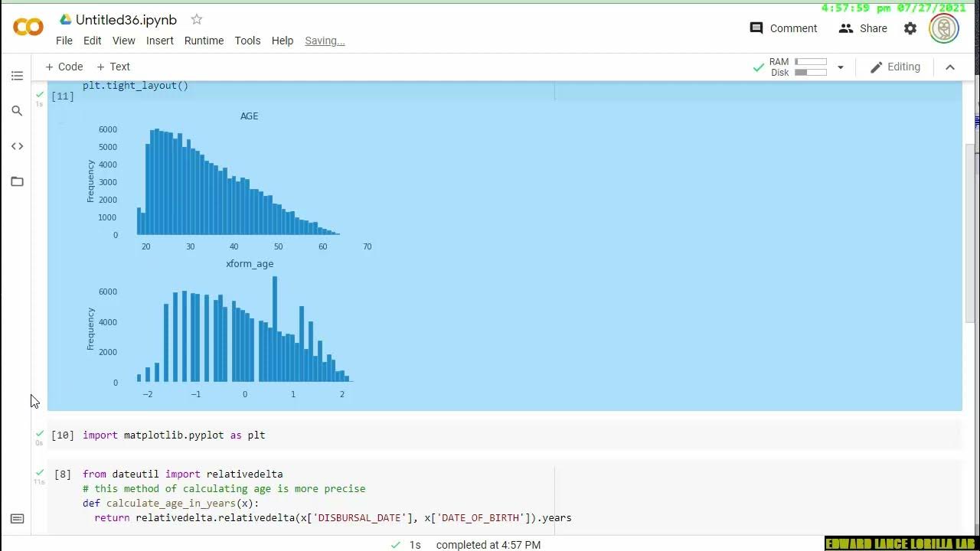Open the table of contents sidebar

coord(17,76)
